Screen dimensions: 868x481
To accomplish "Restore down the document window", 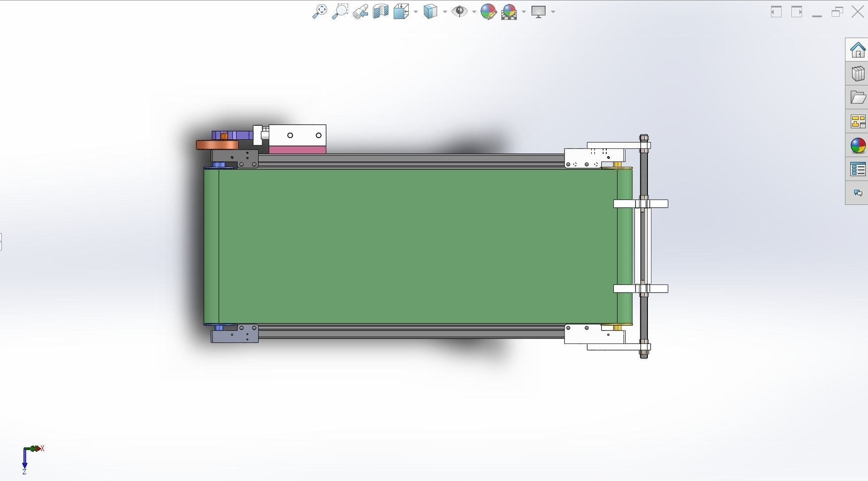I will tap(837, 12).
